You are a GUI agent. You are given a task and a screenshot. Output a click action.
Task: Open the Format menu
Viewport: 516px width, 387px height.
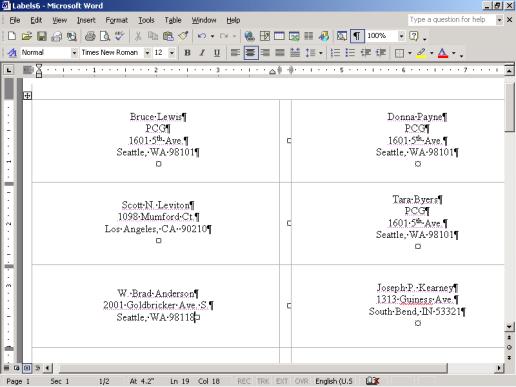coord(117,20)
